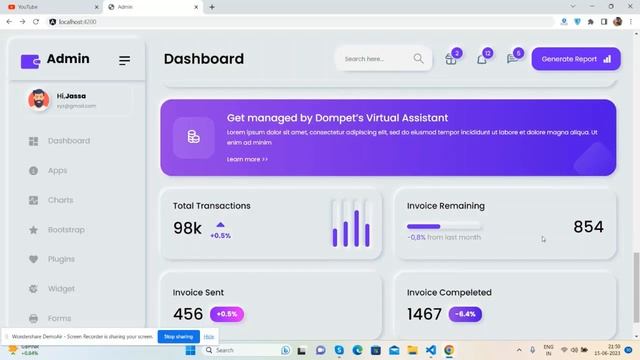Click the -6.4% badge under Invoice Completed
This screenshot has width=640, height=360.
click(465, 314)
